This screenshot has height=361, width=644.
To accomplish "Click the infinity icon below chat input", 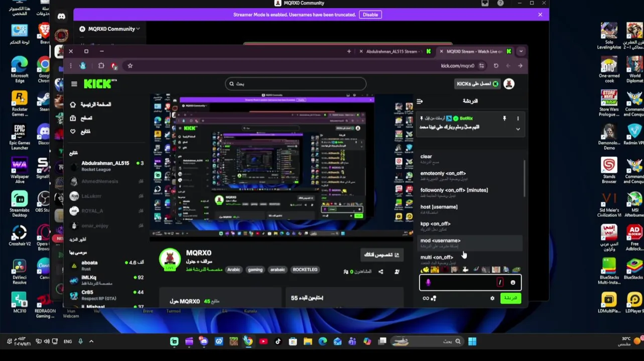I will (x=426, y=298).
